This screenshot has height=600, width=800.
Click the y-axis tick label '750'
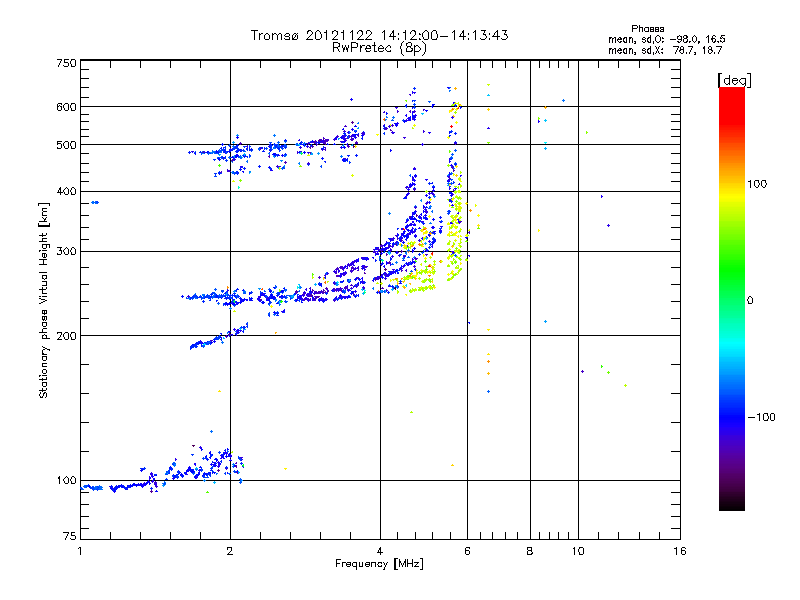click(x=66, y=63)
